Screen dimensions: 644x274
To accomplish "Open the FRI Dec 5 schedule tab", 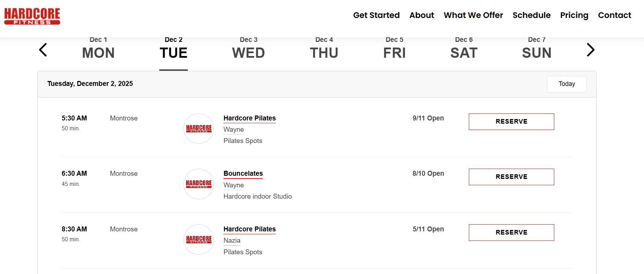I will point(394,49).
